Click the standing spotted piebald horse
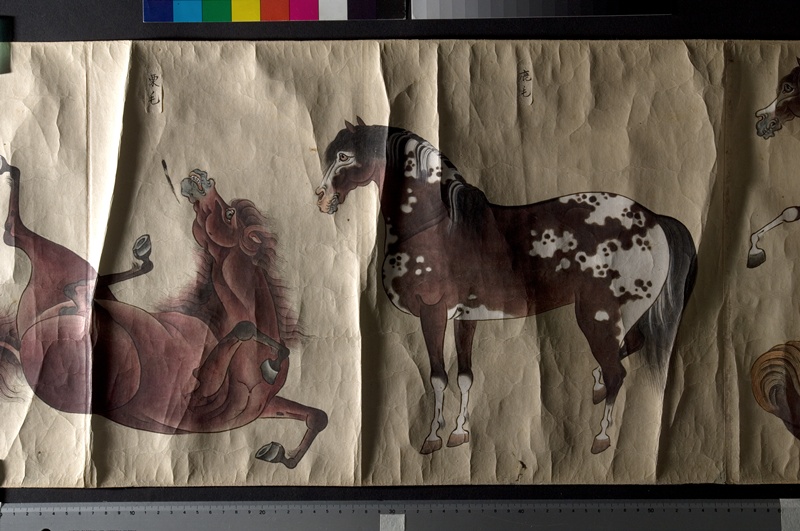This screenshot has height=531, width=800. [506, 286]
